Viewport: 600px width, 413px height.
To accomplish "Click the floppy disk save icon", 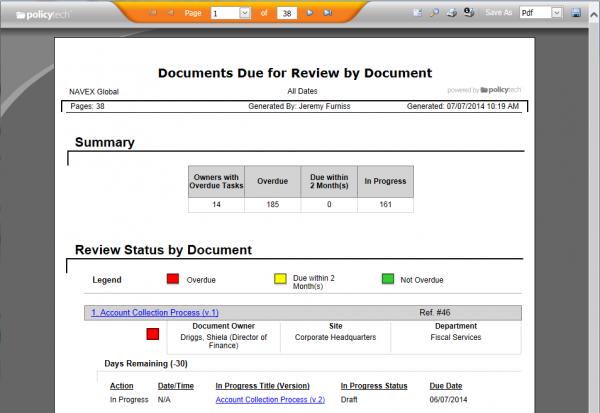I will click(578, 13).
